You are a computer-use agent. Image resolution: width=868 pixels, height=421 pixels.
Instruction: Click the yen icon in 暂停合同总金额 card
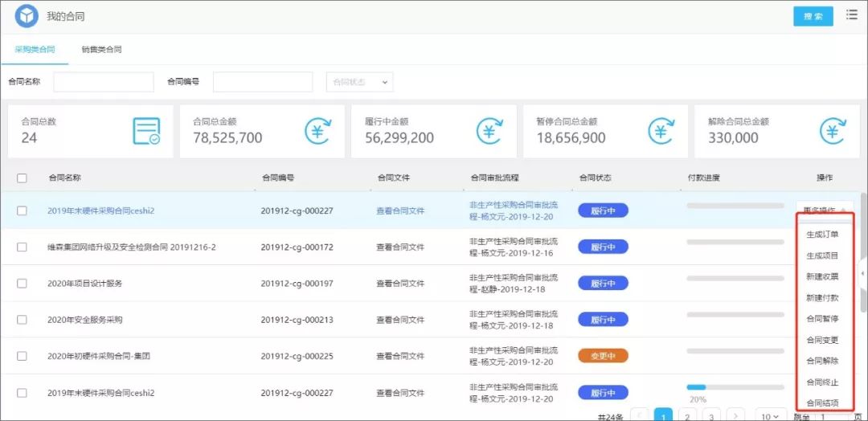click(661, 131)
